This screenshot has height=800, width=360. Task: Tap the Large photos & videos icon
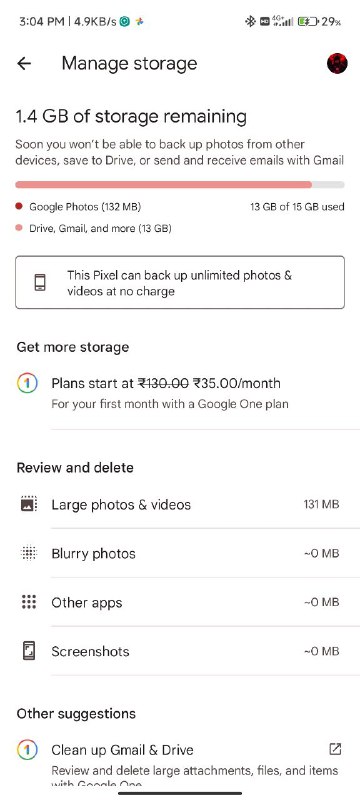(29, 505)
